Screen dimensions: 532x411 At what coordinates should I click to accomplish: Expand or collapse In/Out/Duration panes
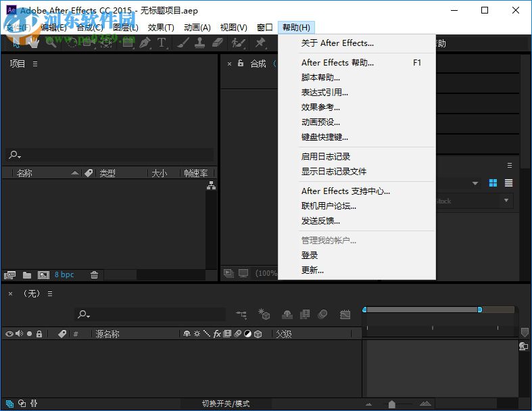click(x=34, y=403)
